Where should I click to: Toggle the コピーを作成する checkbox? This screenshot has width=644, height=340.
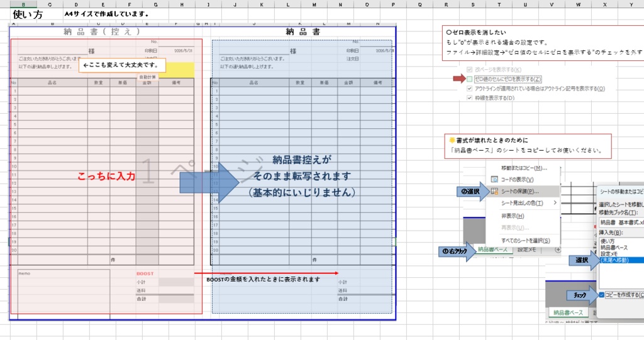click(602, 295)
